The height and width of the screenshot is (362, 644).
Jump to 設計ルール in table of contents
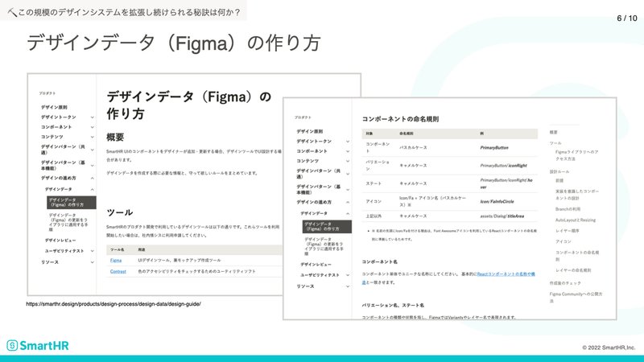559,171
